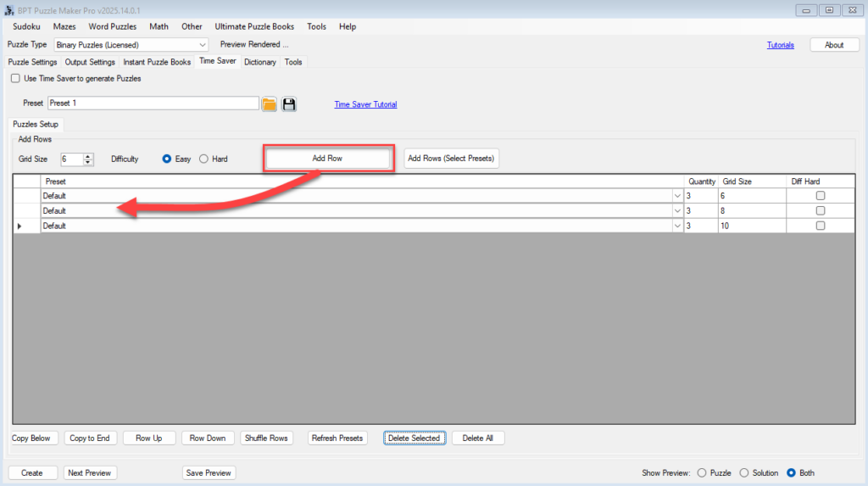Select Solution in Show Preview options
The height and width of the screenshot is (486, 868).
pyautogui.click(x=744, y=472)
